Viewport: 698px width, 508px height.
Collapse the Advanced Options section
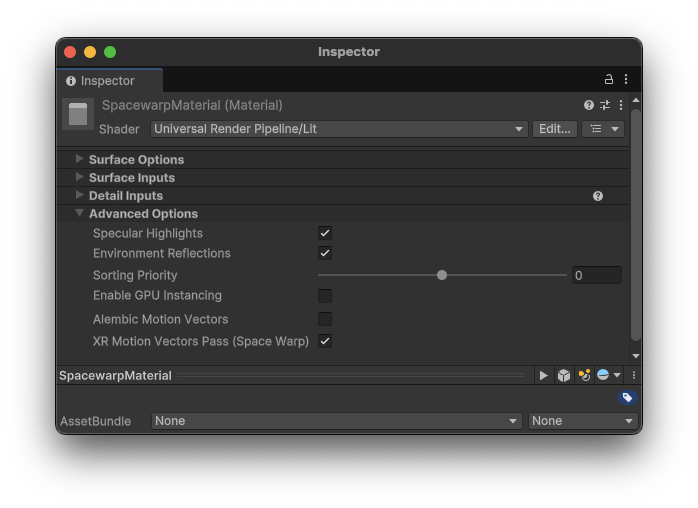80,214
